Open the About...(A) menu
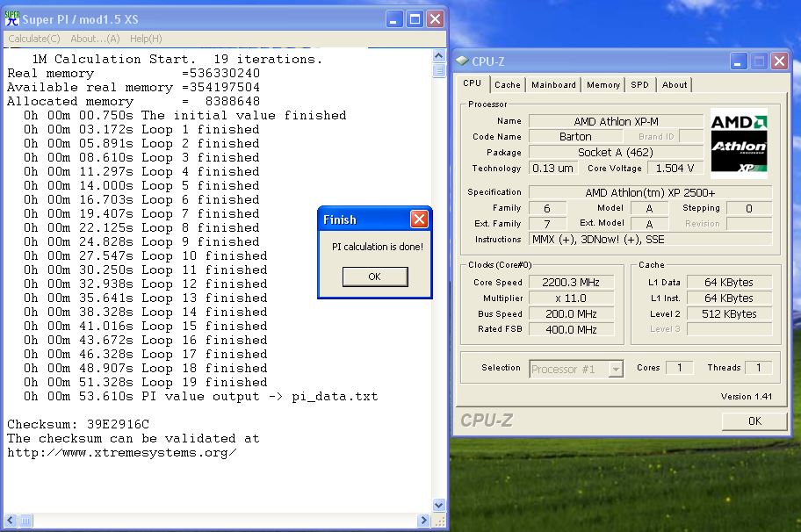The width and height of the screenshot is (801, 532). tap(95, 39)
